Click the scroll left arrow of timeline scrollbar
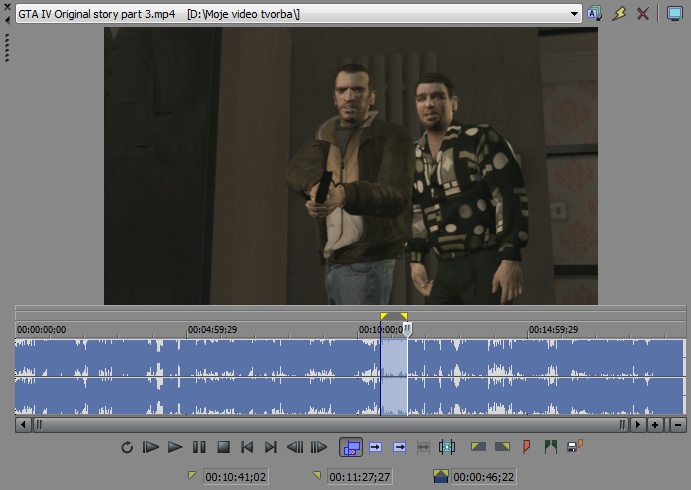This screenshot has height=490, width=691. [23, 425]
